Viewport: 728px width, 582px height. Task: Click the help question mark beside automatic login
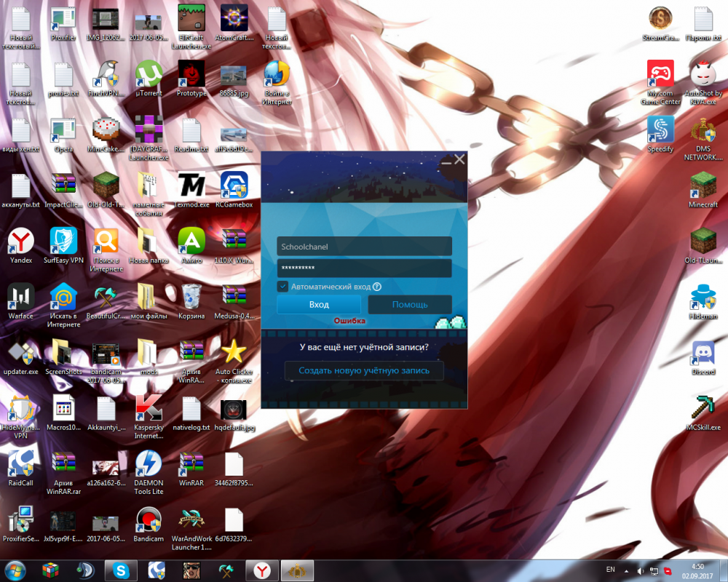(x=376, y=287)
